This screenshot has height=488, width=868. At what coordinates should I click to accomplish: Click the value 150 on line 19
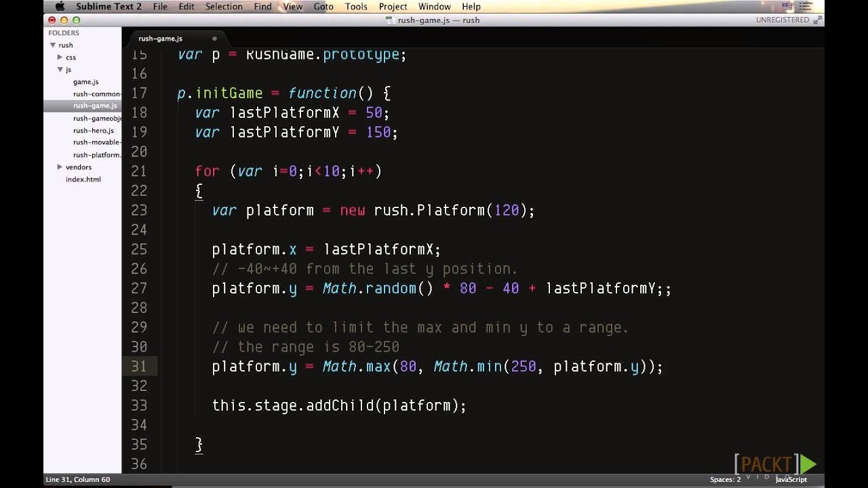click(x=378, y=132)
